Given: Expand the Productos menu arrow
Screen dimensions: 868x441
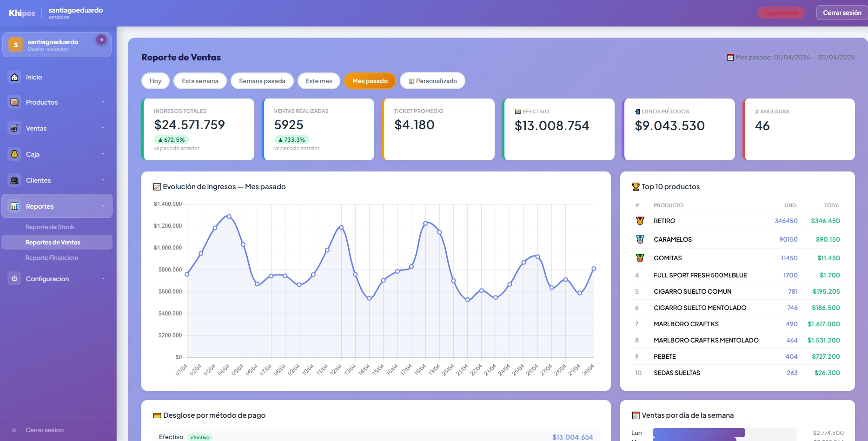Looking at the screenshot, I should click(x=103, y=102).
